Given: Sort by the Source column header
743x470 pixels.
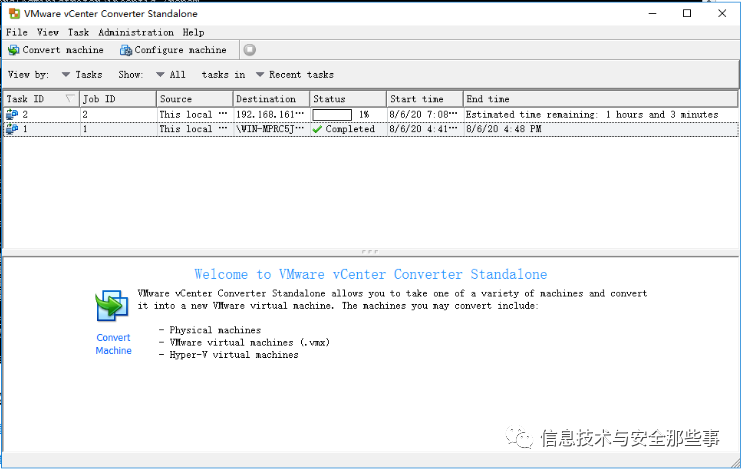Looking at the screenshot, I should pos(194,99).
